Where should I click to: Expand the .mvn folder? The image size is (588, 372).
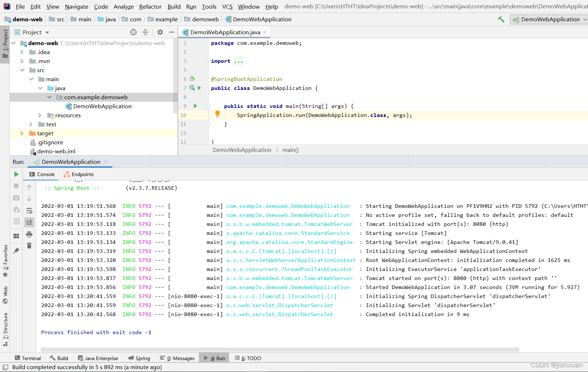click(22, 61)
